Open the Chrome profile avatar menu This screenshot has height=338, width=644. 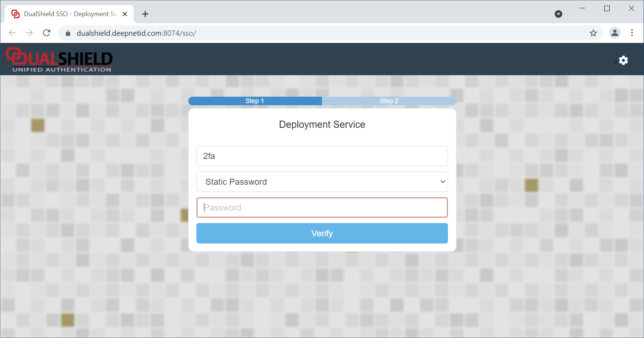point(615,33)
